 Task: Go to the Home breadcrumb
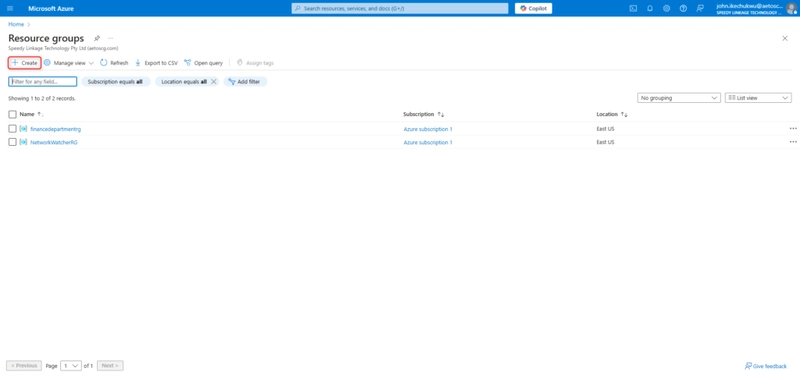[x=16, y=24]
